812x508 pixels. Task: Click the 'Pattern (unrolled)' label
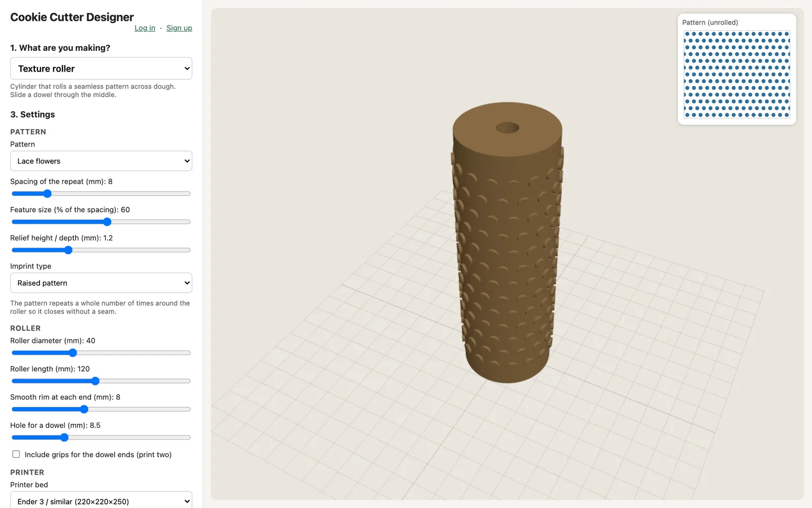pyautogui.click(x=710, y=22)
